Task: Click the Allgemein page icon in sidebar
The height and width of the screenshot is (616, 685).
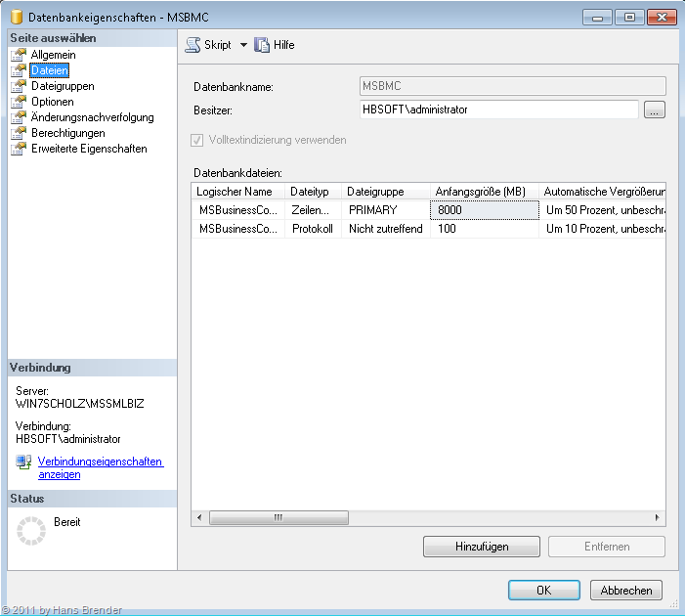Action: coord(19,55)
